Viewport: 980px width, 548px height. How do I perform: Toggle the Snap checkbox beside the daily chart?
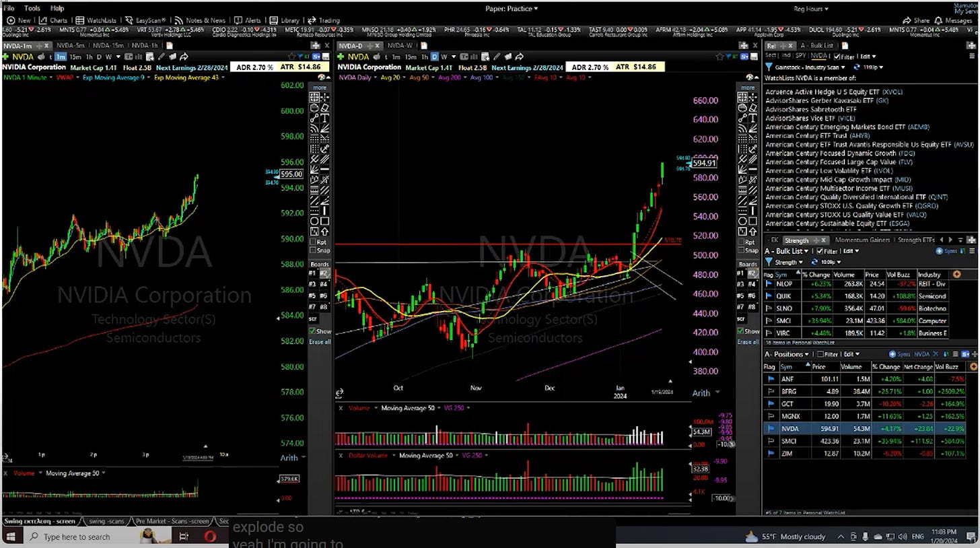click(742, 250)
